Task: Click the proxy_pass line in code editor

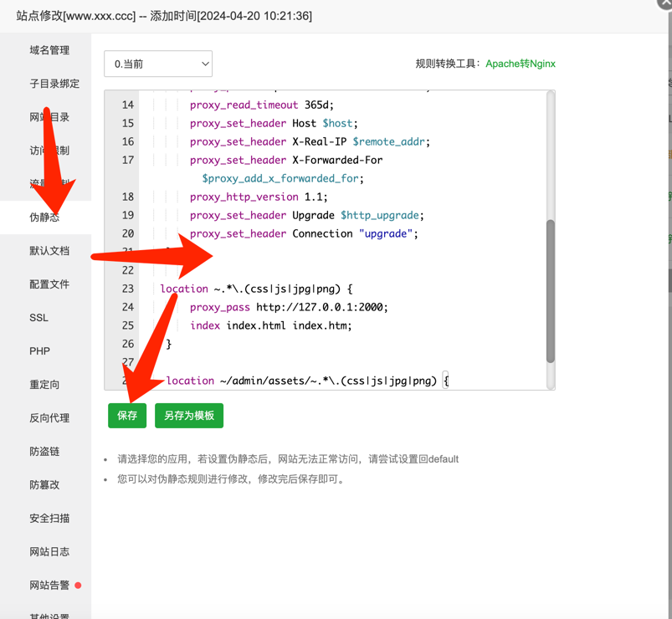Action: [x=289, y=307]
